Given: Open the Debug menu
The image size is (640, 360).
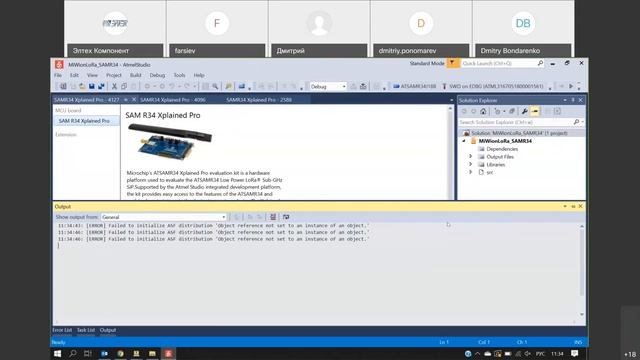Looking at the screenshot, I should click(157, 75).
